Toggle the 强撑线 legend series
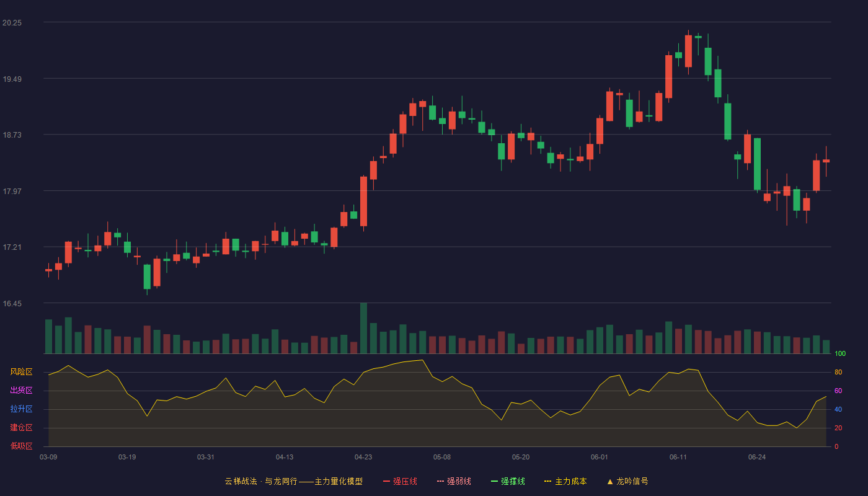The image size is (868, 496). (x=508, y=481)
